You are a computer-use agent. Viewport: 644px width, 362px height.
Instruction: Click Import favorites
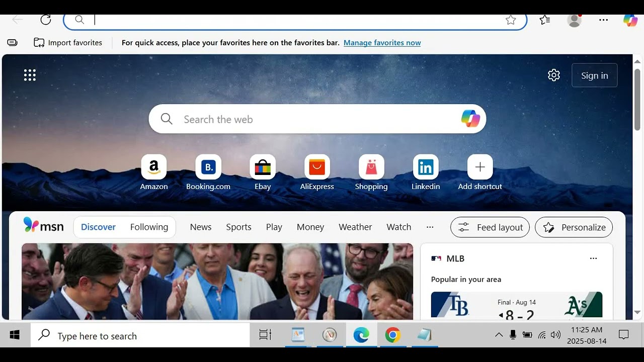[x=68, y=43]
